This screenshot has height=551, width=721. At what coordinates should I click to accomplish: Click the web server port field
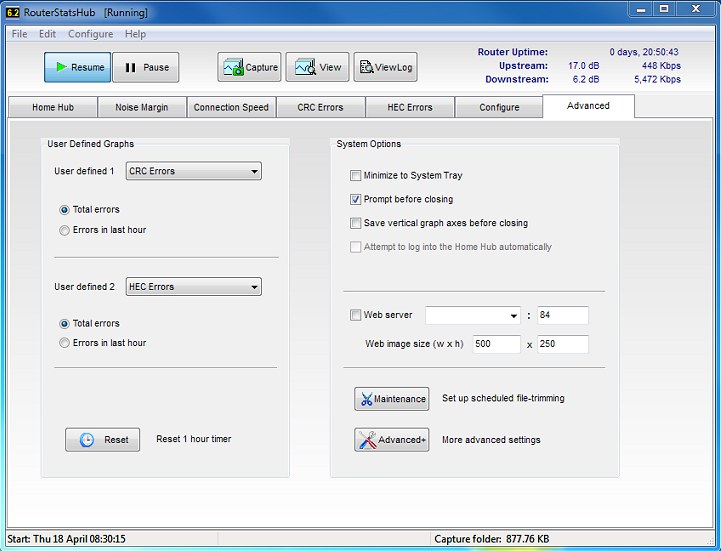click(562, 316)
